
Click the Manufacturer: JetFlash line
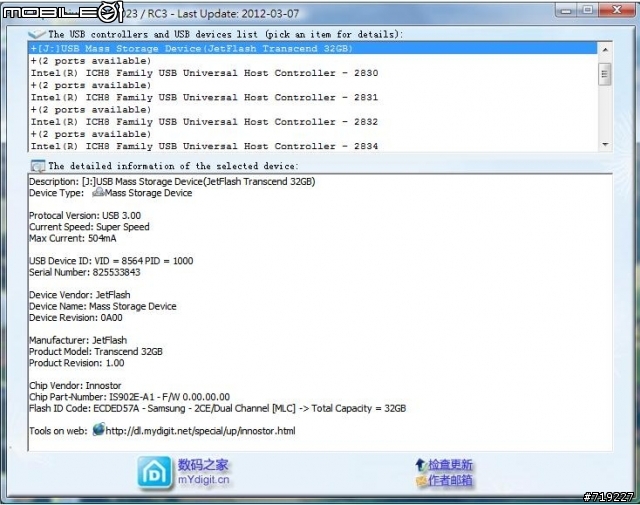coord(78,340)
